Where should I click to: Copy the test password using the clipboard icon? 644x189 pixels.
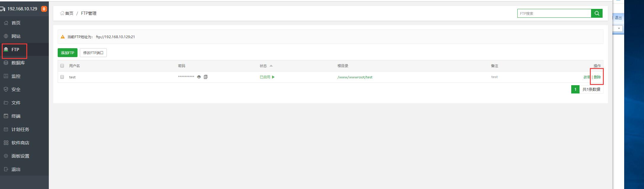(206, 77)
